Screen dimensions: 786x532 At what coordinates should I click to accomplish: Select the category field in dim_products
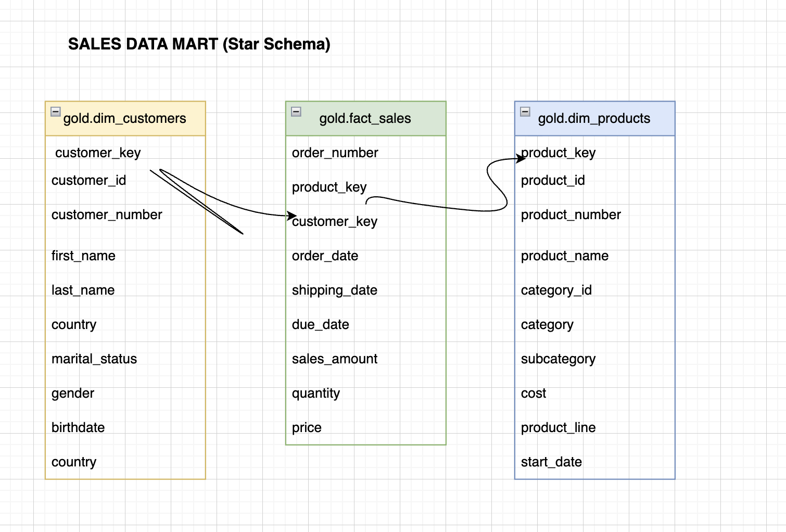click(x=547, y=324)
